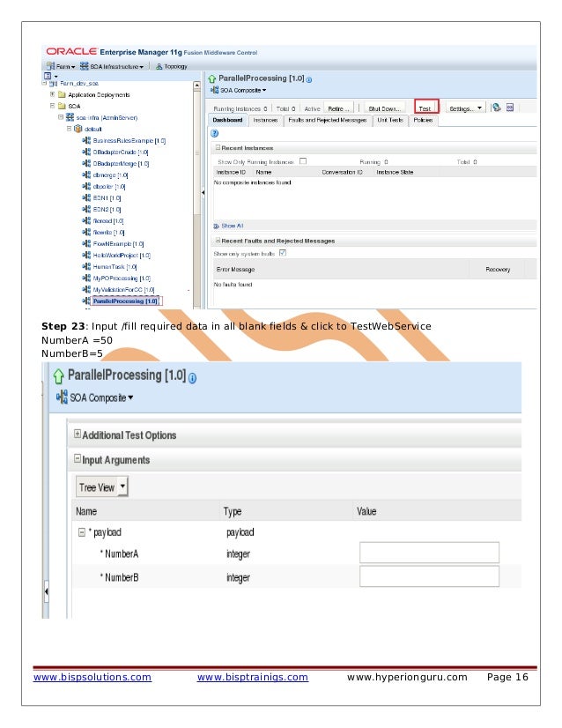Click the FlowNExample composite icon
Screen dimensions: 562x728
click(86, 244)
